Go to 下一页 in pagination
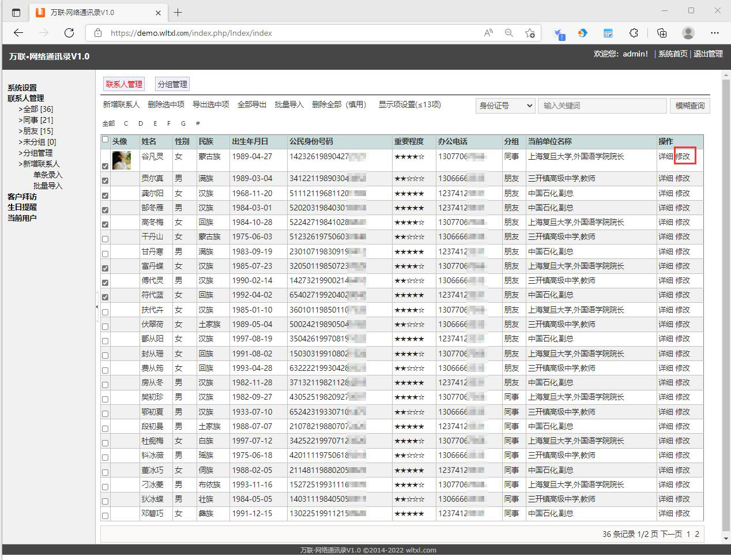The image size is (731, 560). tap(671, 534)
